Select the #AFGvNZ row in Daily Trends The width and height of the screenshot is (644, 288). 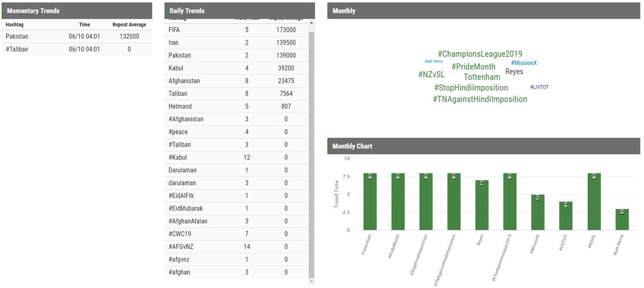point(236,247)
